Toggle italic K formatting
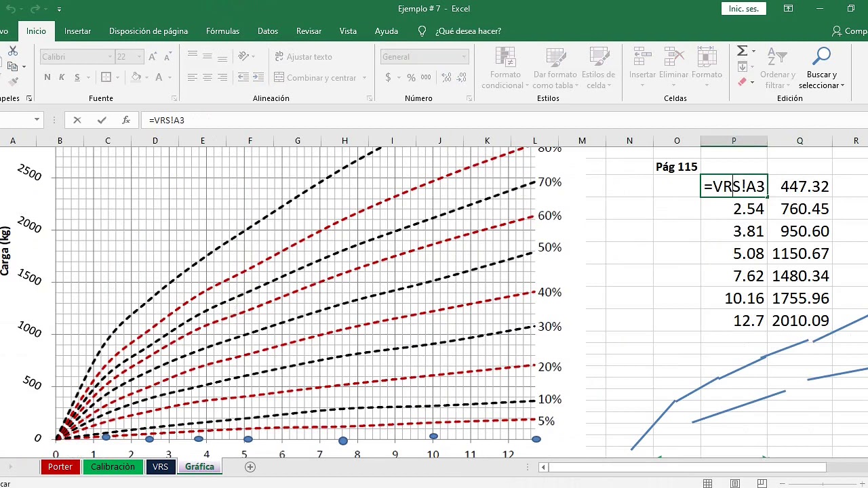 [x=62, y=78]
